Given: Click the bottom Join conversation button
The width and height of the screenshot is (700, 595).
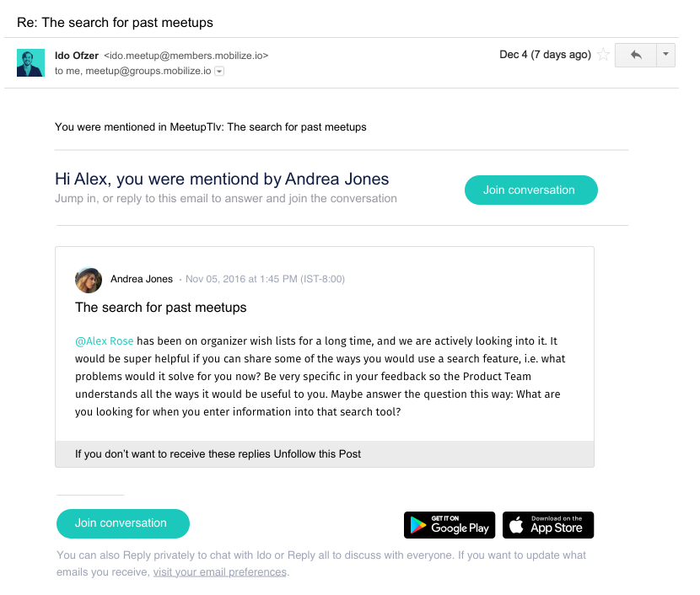Looking at the screenshot, I should coord(123,523).
